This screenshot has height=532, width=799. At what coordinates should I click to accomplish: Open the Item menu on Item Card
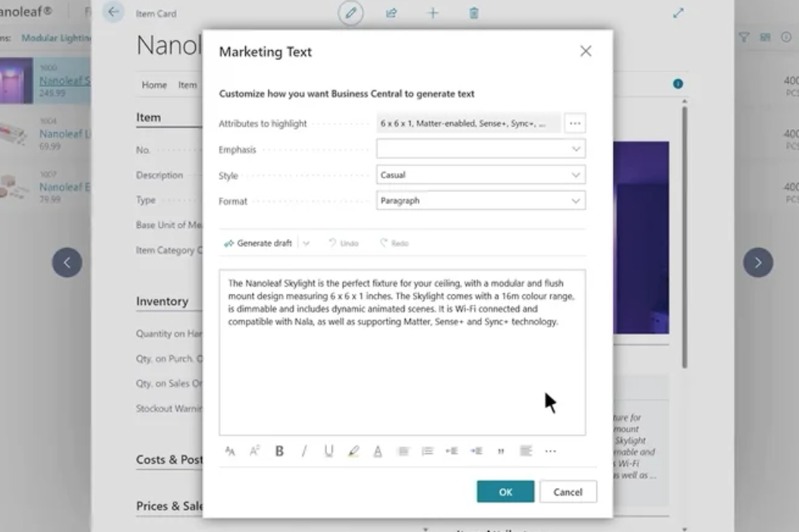point(187,84)
